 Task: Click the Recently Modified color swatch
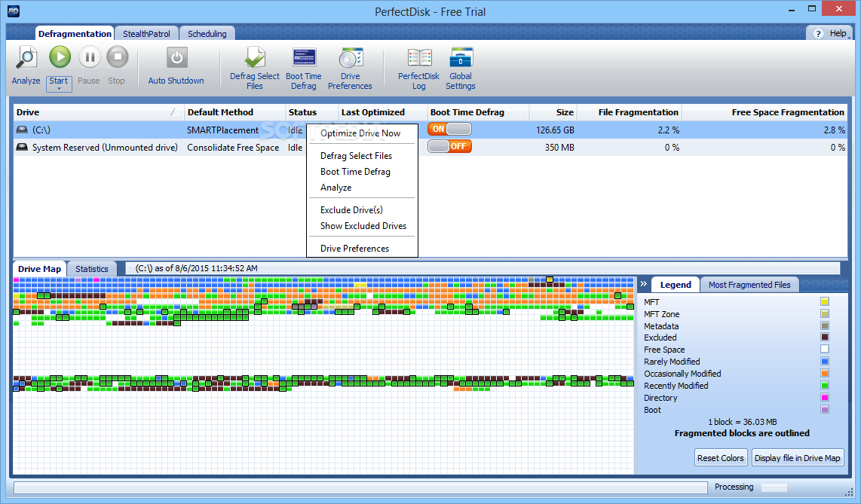pyautogui.click(x=825, y=386)
